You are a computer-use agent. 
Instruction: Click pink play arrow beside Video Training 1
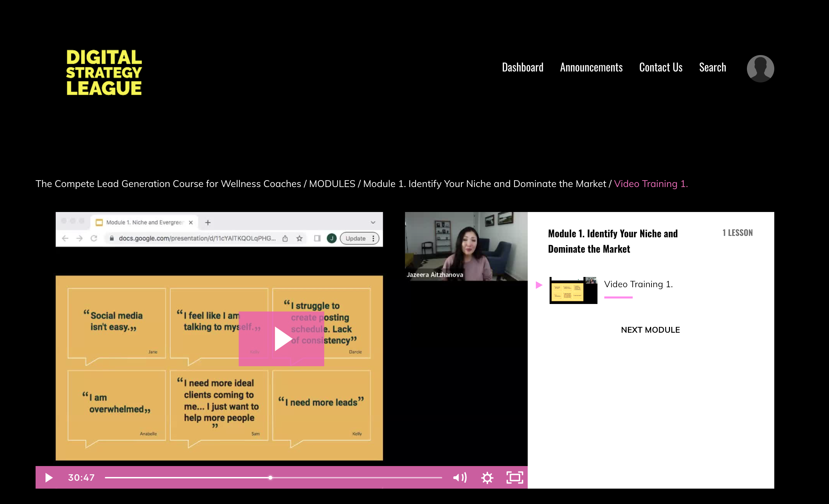pos(539,285)
